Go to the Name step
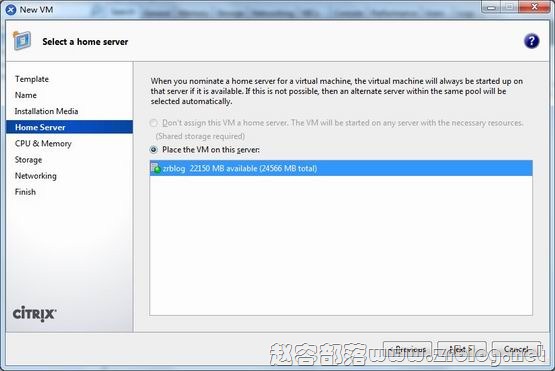 point(25,95)
